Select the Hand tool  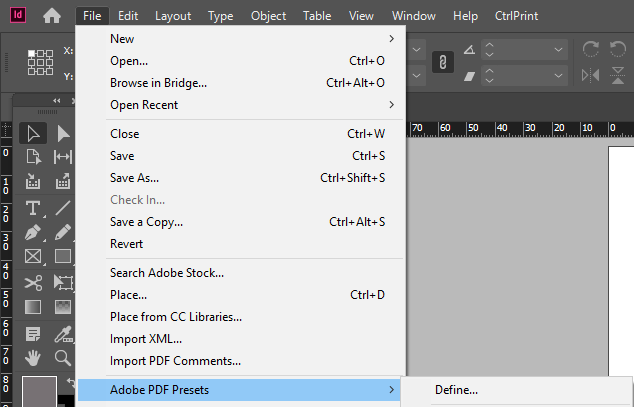(x=33, y=358)
